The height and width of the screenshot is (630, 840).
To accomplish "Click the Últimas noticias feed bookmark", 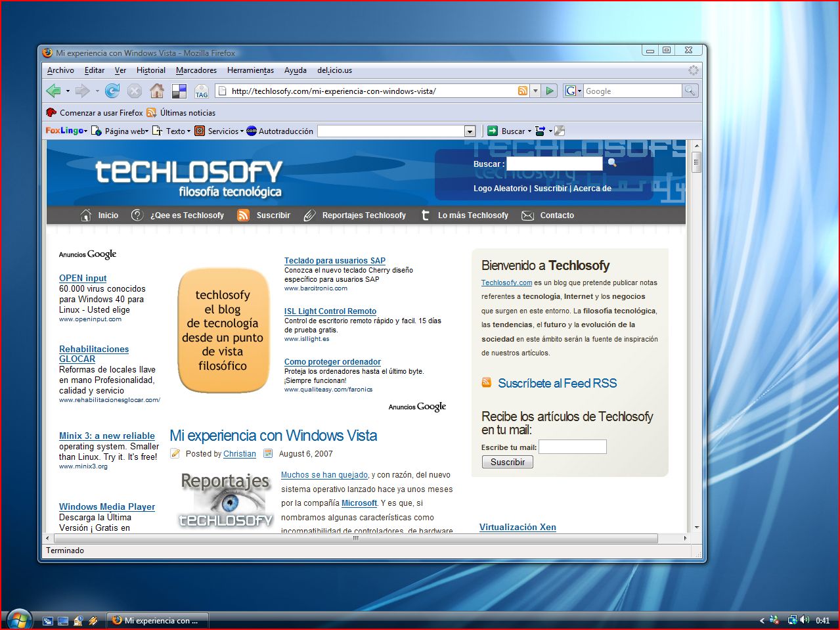I will click(181, 112).
